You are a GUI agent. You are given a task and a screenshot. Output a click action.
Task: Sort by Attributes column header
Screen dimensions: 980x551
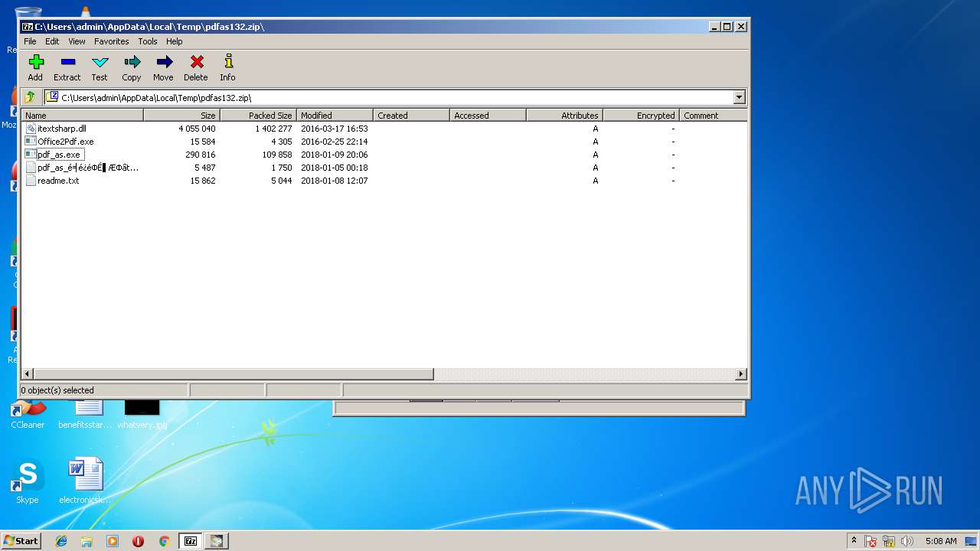coord(565,116)
